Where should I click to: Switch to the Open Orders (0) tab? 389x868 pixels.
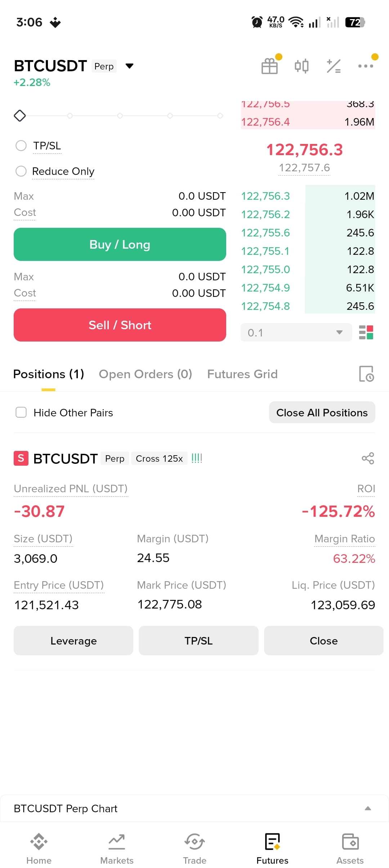[x=146, y=374]
